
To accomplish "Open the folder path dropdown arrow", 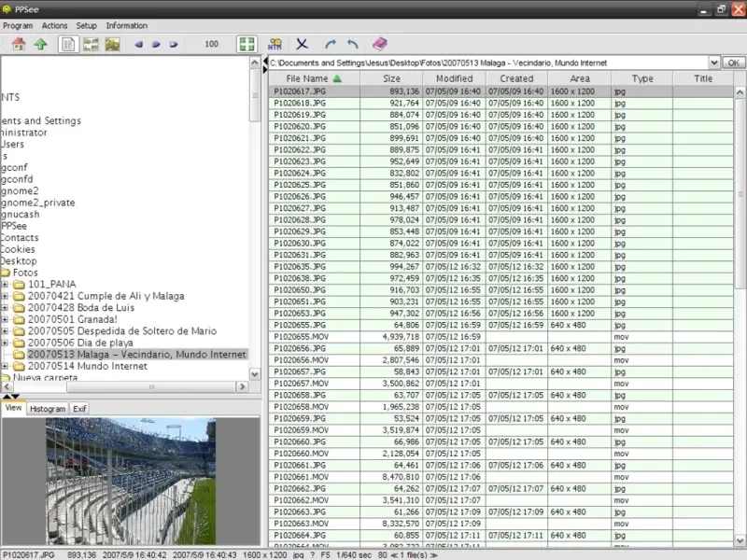I will 713,63.
